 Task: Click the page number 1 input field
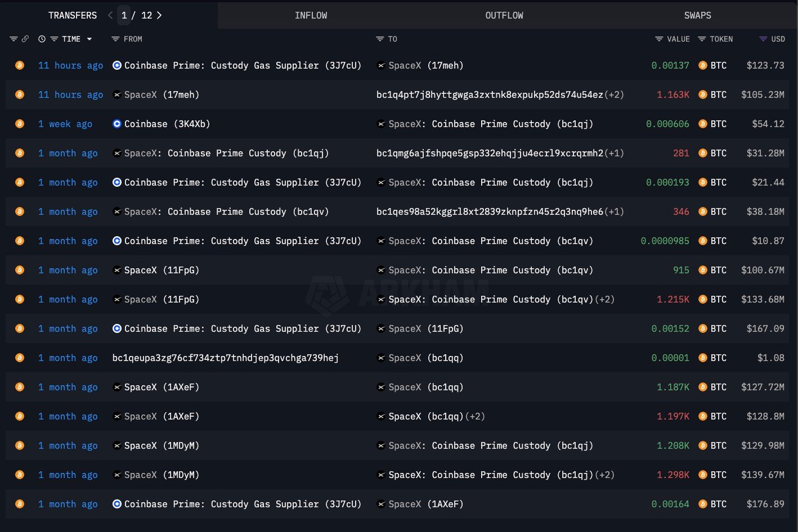pyautogui.click(x=124, y=15)
